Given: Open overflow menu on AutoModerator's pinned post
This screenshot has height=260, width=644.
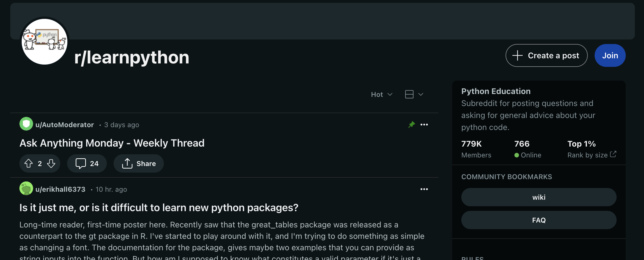Looking at the screenshot, I should click(424, 124).
